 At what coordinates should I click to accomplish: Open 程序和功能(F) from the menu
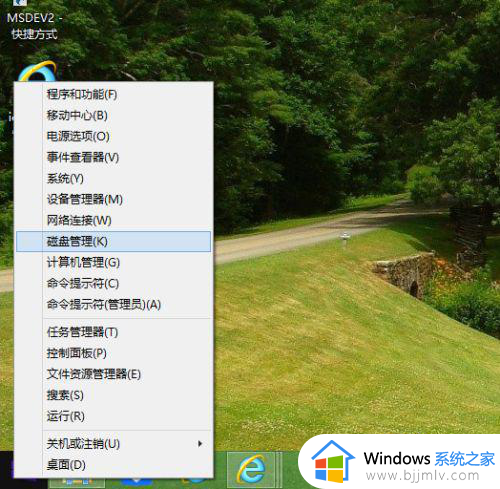click(113, 95)
